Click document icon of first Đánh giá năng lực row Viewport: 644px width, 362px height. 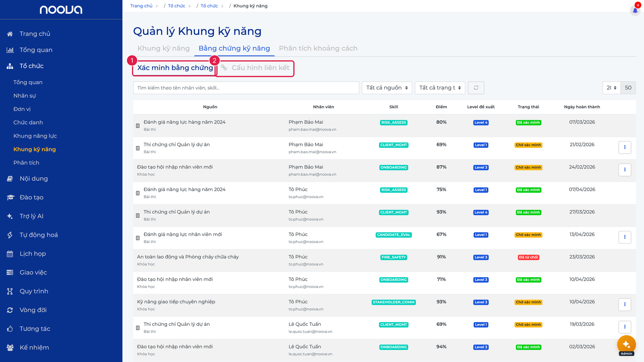(x=138, y=125)
